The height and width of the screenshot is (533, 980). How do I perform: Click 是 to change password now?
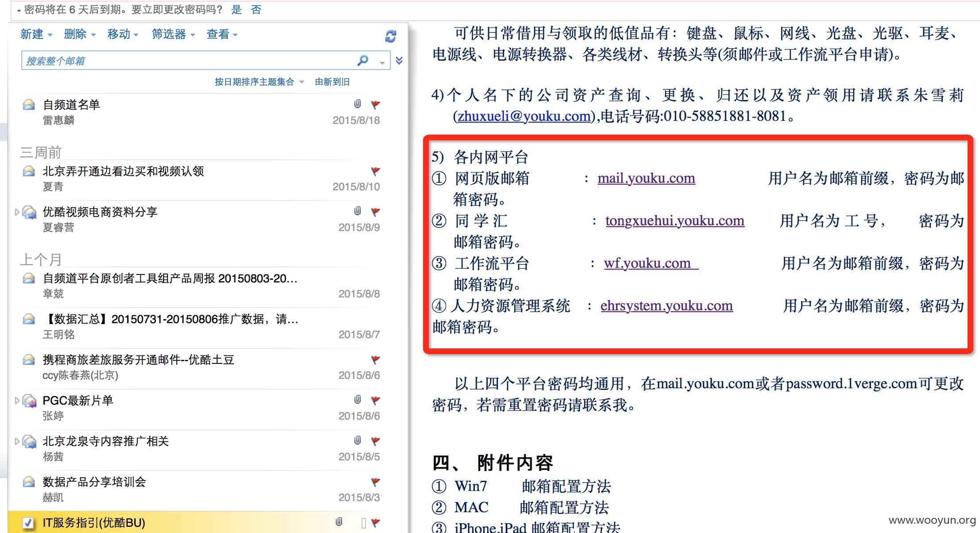237,10
